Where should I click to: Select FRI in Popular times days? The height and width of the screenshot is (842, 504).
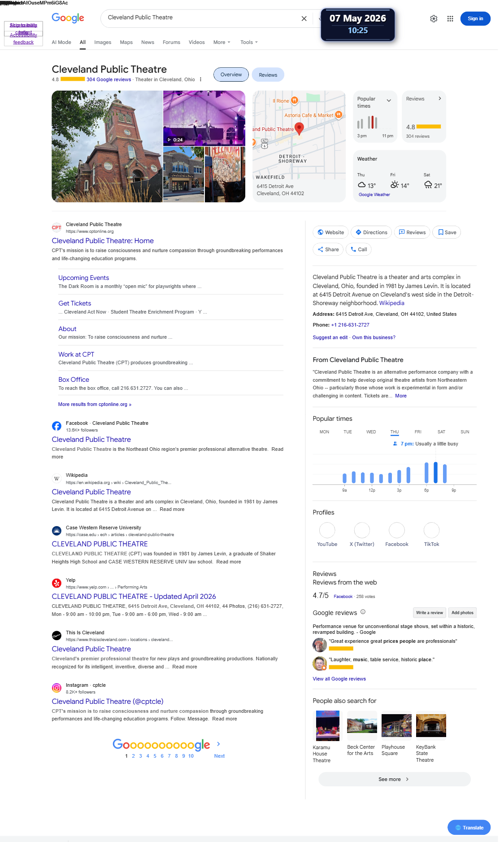pos(418,432)
